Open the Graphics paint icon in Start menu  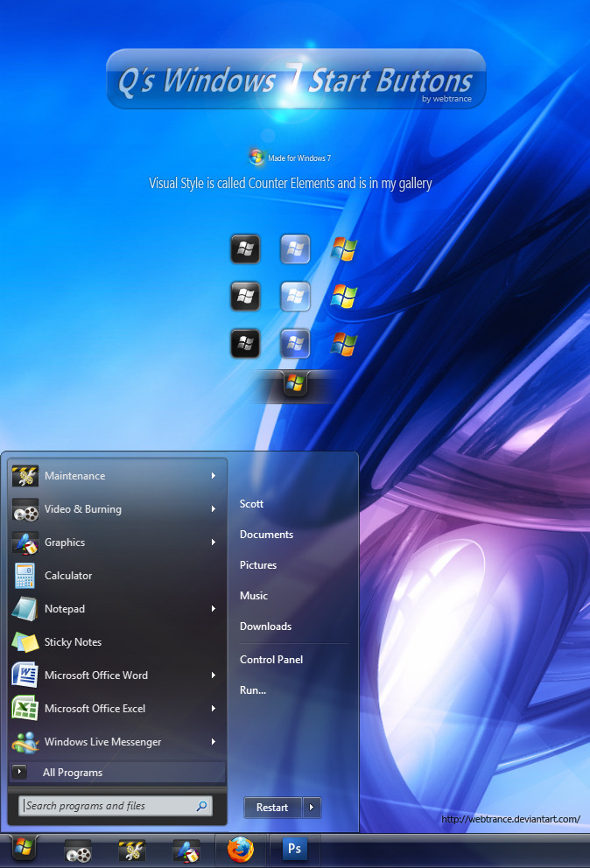click(25, 542)
